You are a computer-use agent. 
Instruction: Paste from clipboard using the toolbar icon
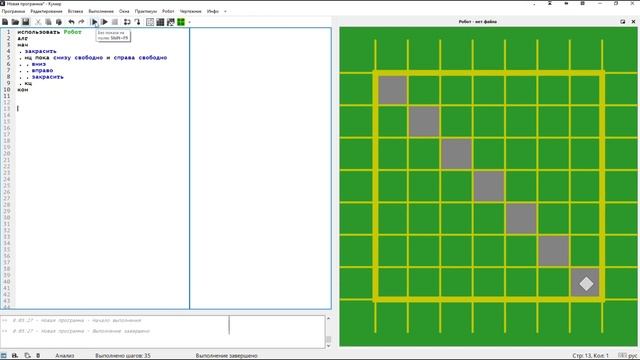click(59, 22)
